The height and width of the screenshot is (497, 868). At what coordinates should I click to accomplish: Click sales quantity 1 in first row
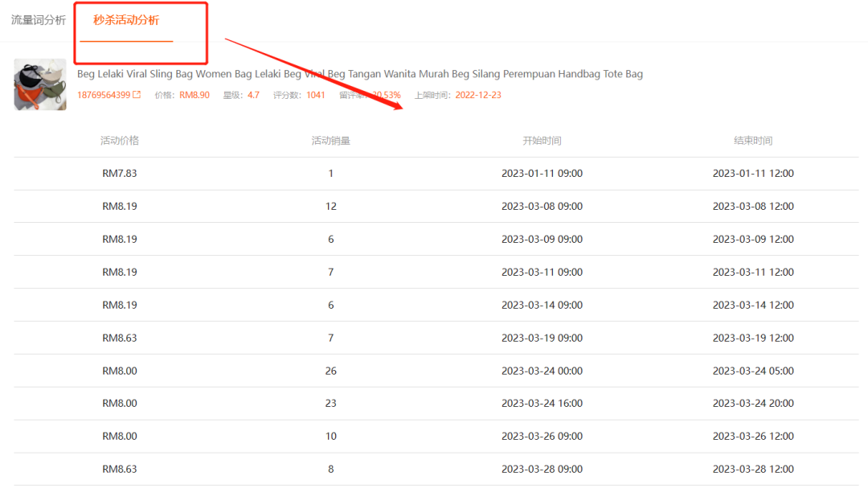[331, 174]
